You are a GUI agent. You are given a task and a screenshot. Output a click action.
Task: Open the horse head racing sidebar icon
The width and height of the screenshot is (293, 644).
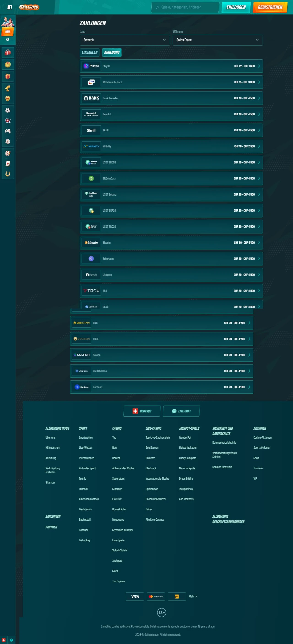click(x=8, y=141)
